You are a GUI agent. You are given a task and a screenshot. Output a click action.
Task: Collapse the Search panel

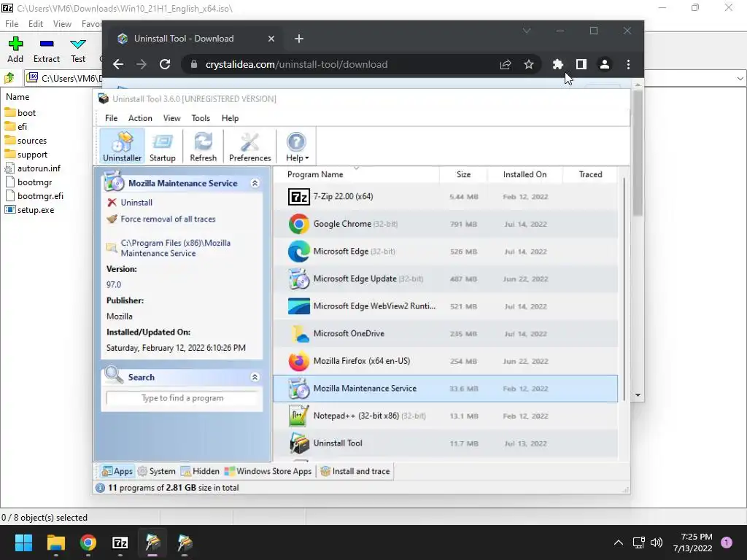pos(255,377)
